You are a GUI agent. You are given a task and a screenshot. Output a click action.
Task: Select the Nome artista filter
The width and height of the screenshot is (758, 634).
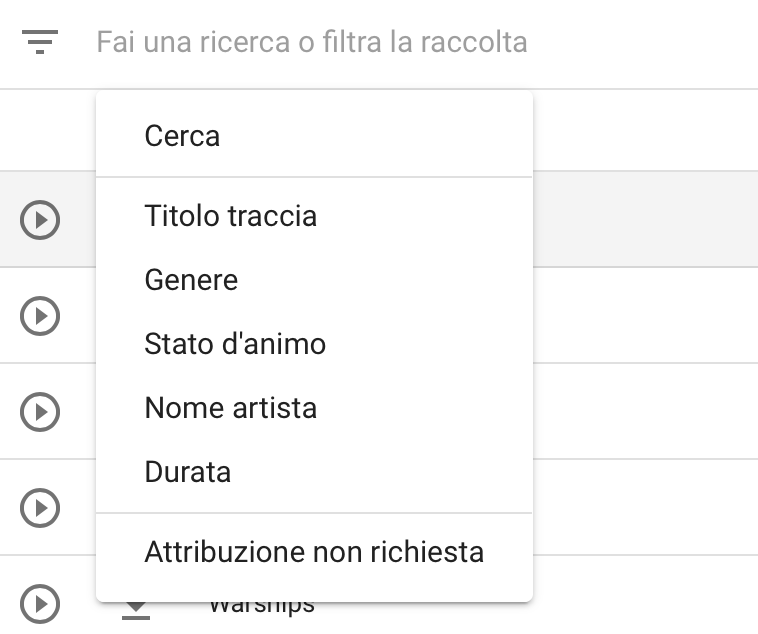click(x=314, y=408)
